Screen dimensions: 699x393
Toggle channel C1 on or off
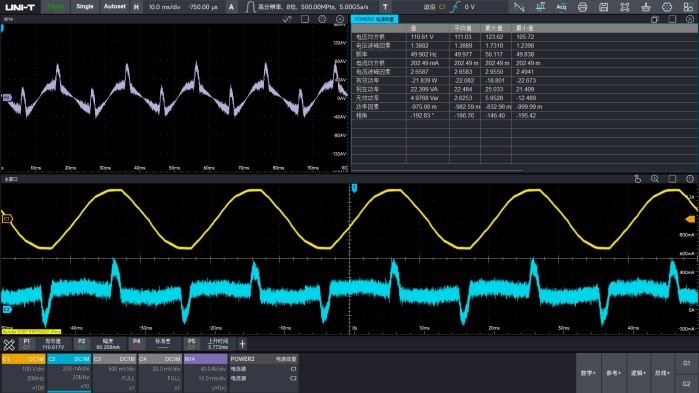coord(24,359)
